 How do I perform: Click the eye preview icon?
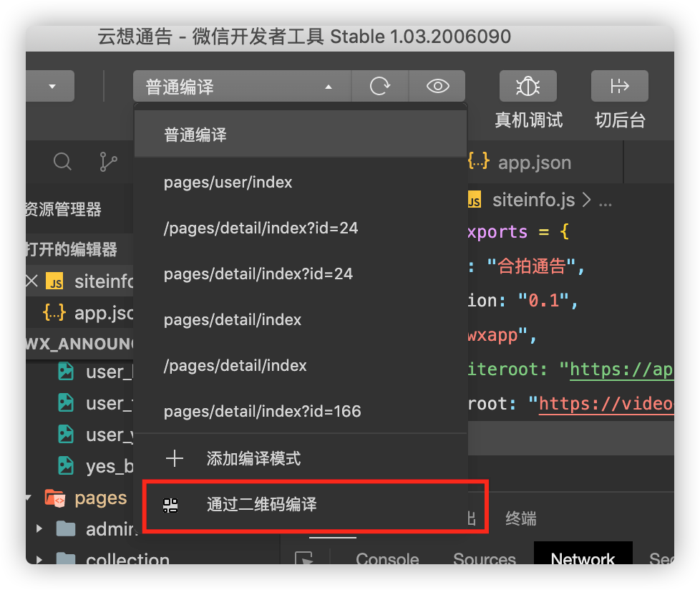pyautogui.click(x=437, y=86)
